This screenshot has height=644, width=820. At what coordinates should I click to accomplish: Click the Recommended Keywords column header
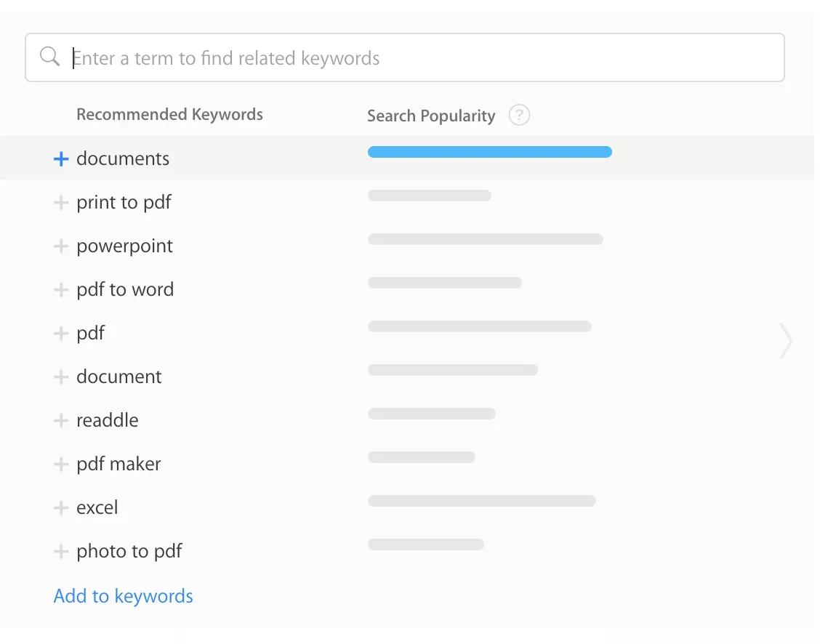click(169, 115)
